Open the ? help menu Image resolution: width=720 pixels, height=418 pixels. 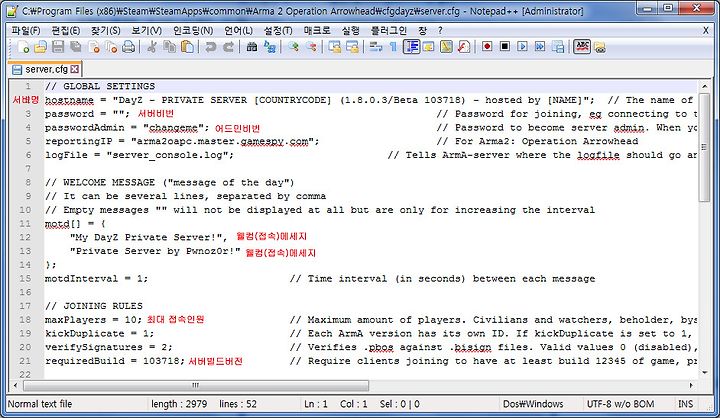coord(440,31)
